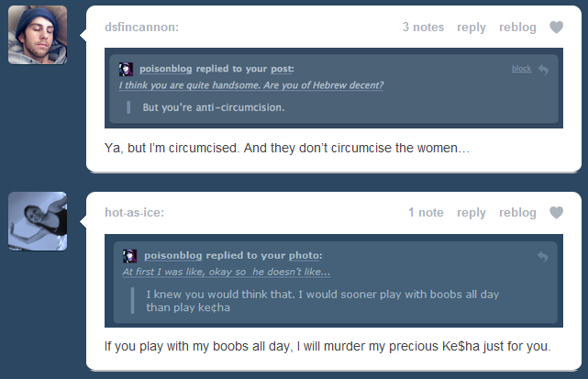The height and width of the screenshot is (379, 588).
Task: Open hot-as-ice's avatar photo
Action: tap(38, 220)
